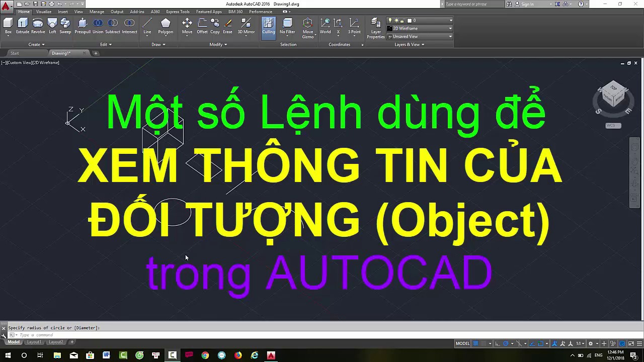Choose the Revolve tool

pyautogui.click(x=38, y=26)
